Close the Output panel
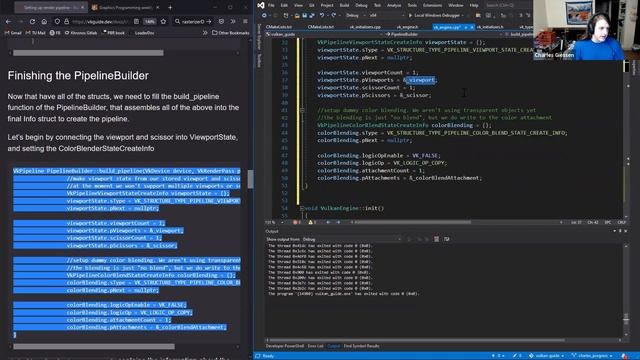Screen dimensions: 640x360 (x=626, y=231)
